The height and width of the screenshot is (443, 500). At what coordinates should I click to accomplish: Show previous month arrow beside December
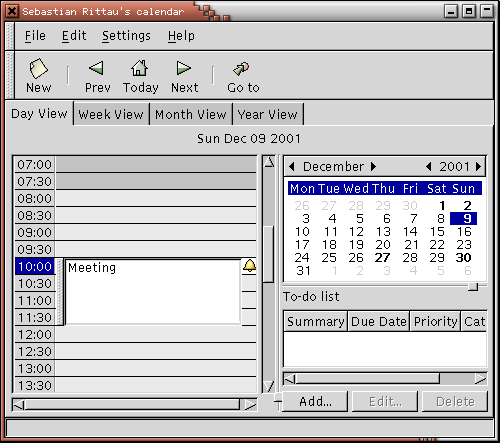(x=292, y=166)
